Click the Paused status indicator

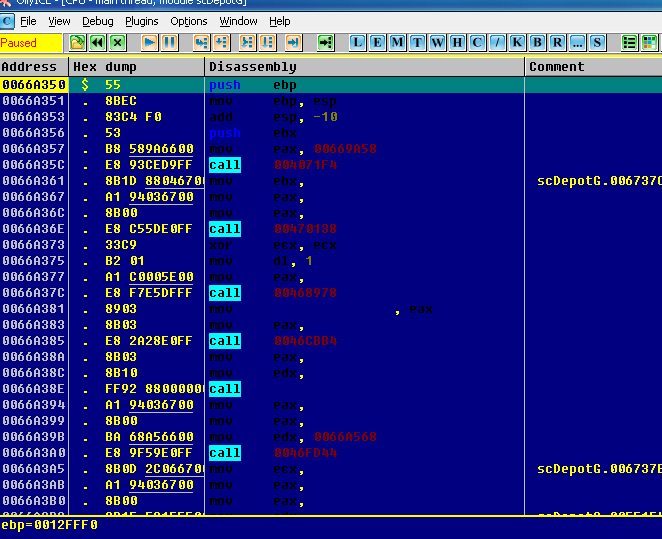31,43
